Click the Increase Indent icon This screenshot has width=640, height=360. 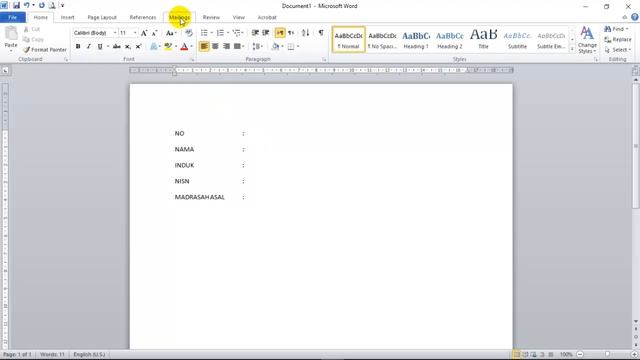266,33
